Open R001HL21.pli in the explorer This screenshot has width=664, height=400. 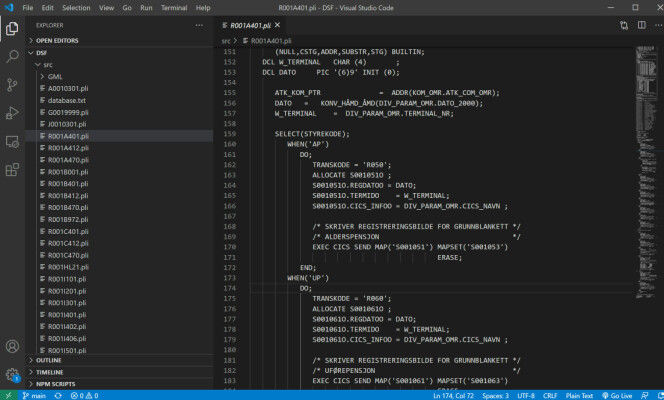[119, 267]
